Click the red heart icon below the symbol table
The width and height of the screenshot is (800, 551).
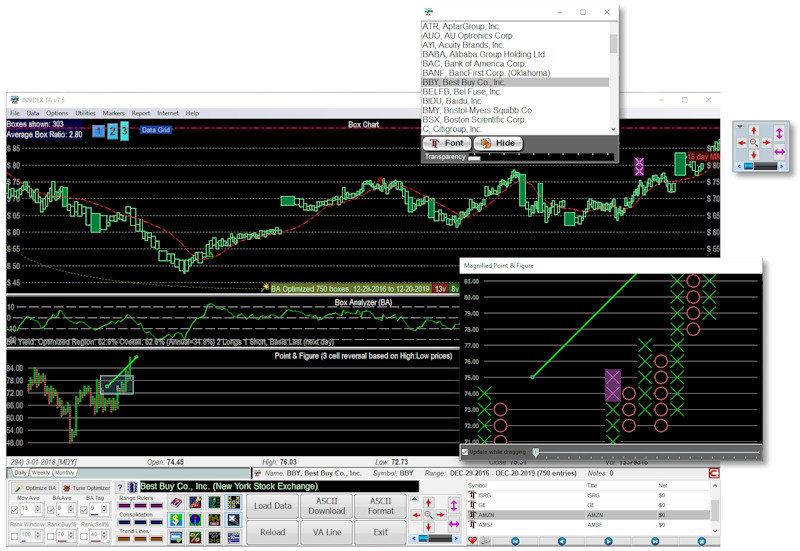click(x=472, y=541)
